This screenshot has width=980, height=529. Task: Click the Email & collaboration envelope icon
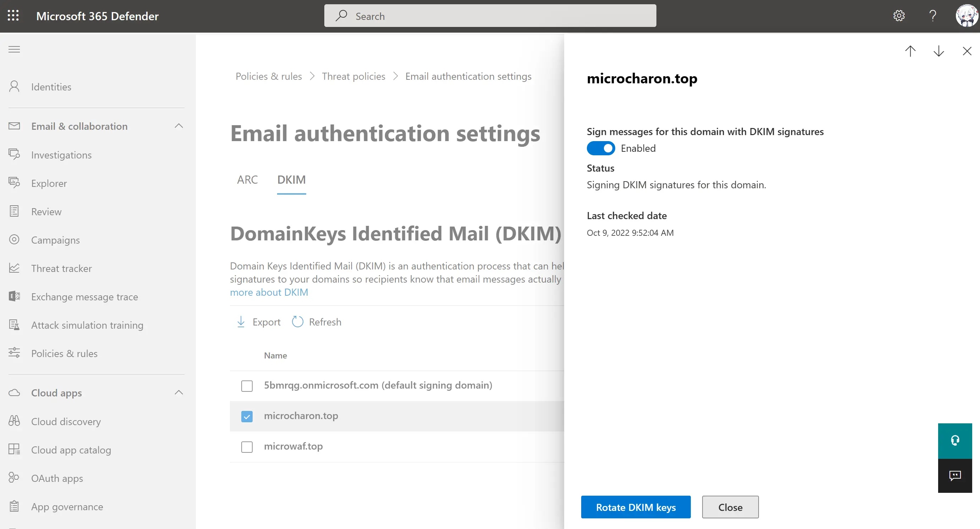14,126
